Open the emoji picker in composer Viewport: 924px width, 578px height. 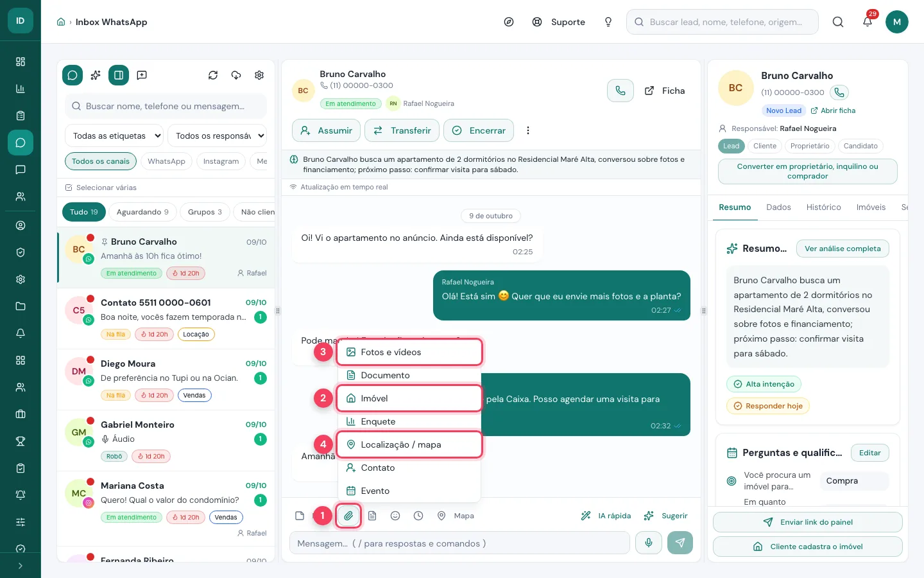(395, 516)
